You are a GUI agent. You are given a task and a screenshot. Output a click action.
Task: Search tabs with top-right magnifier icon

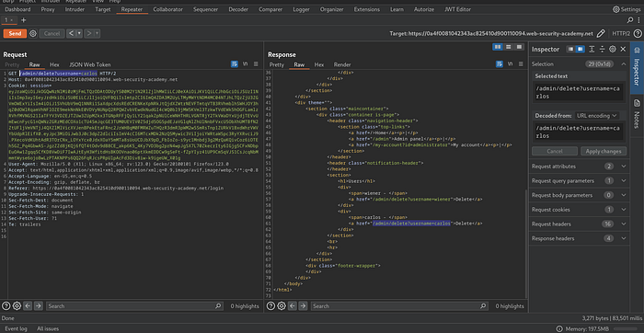pyautogui.click(x=629, y=19)
